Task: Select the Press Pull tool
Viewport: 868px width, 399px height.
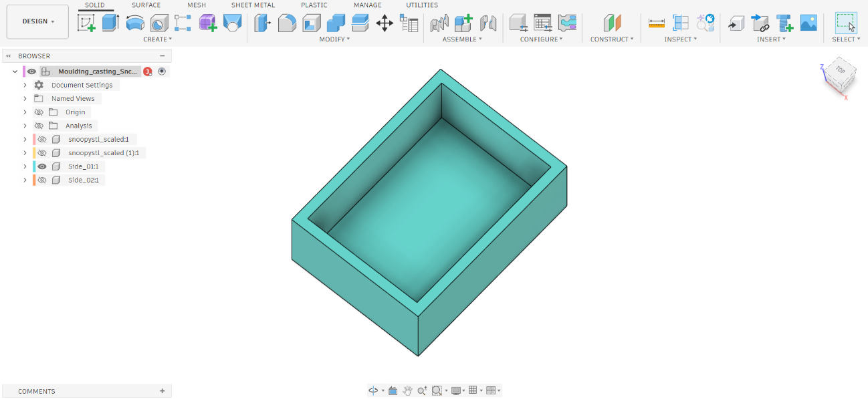Action: [263, 23]
